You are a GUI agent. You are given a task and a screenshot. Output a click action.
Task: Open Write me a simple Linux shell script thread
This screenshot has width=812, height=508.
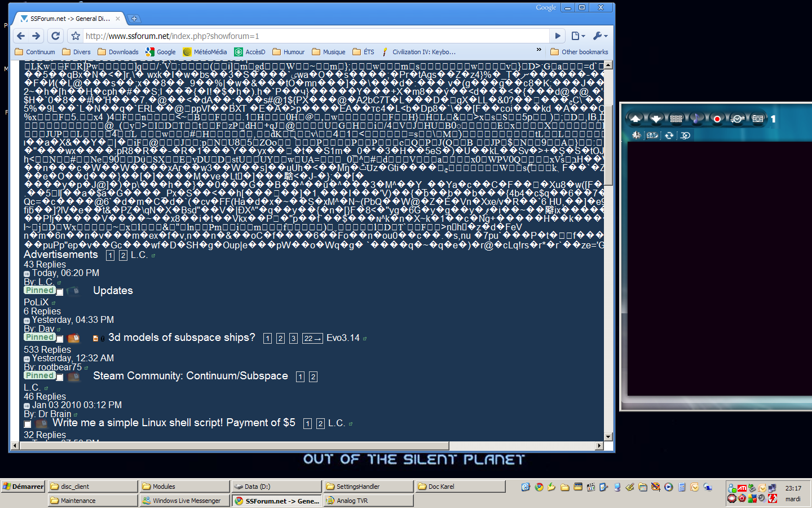pyautogui.click(x=174, y=423)
